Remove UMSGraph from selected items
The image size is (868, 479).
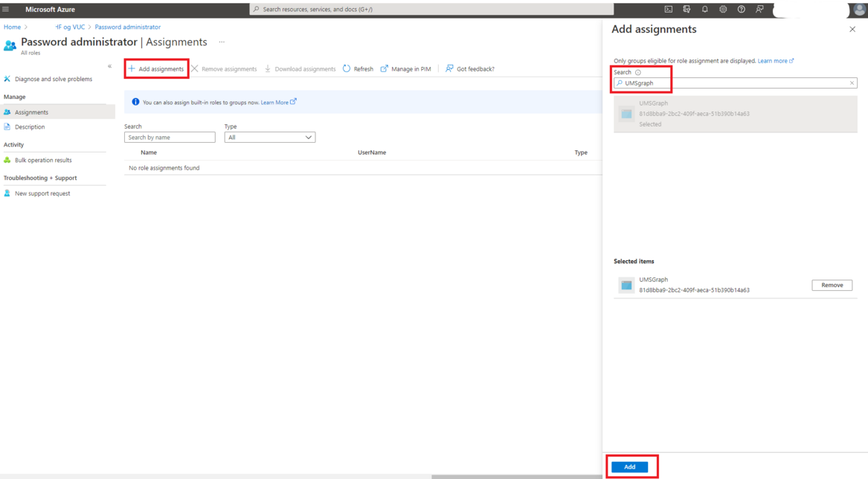pyautogui.click(x=832, y=285)
